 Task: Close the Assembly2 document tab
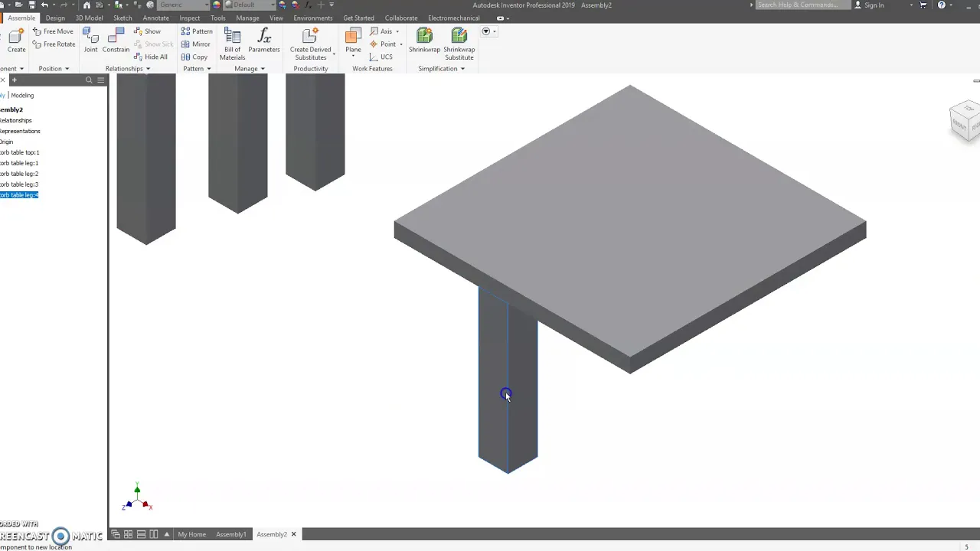[x=293, y=534]
